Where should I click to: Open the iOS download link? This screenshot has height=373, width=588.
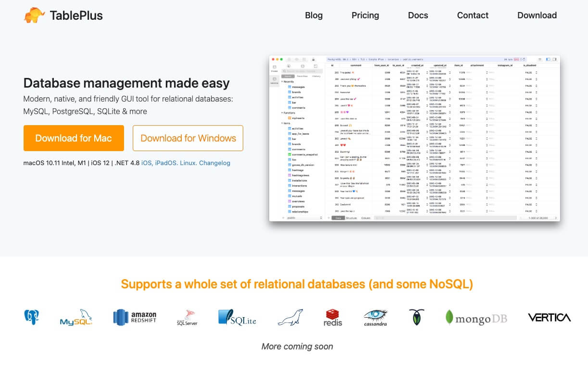pos(147,163)
